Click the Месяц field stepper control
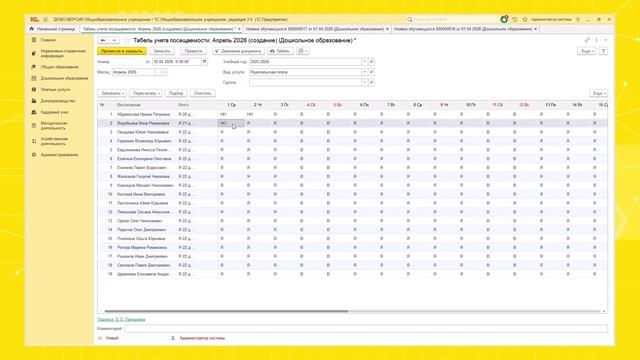The image size is (640, 360). pyautogui.click(x=164, y=72)
